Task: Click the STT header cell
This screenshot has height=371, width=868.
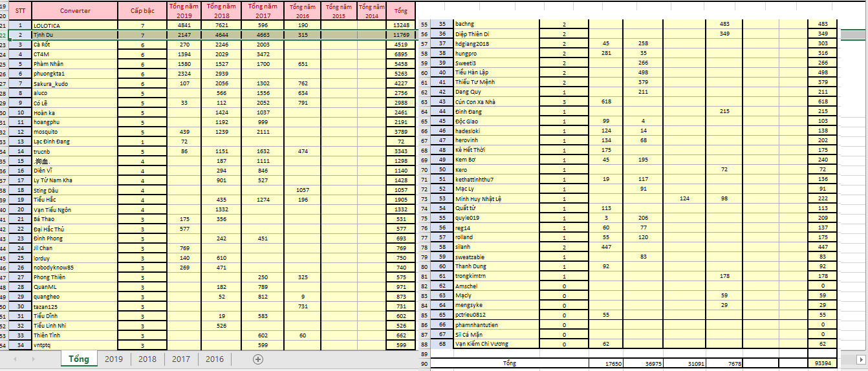Action: 21,11
